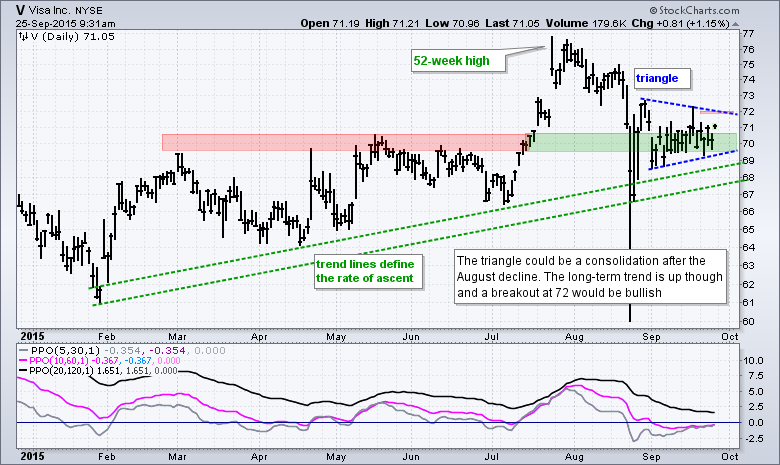Click the 52-week high annotation box
780x465 pixels.
(458, 61)
